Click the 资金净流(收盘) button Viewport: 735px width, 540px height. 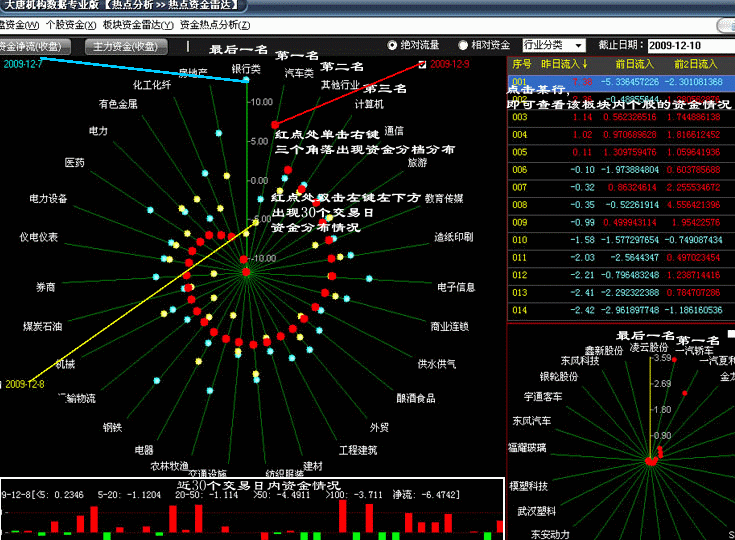(34, 46)
